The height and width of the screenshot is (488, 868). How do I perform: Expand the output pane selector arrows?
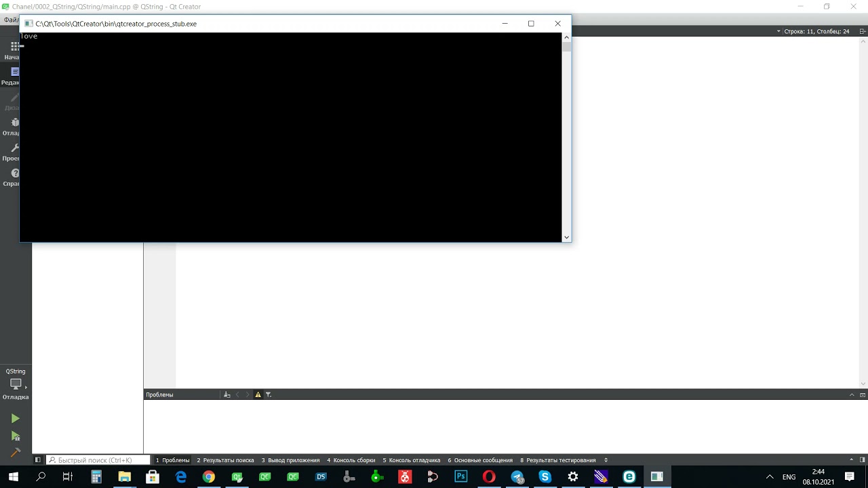tap(606, 460)
